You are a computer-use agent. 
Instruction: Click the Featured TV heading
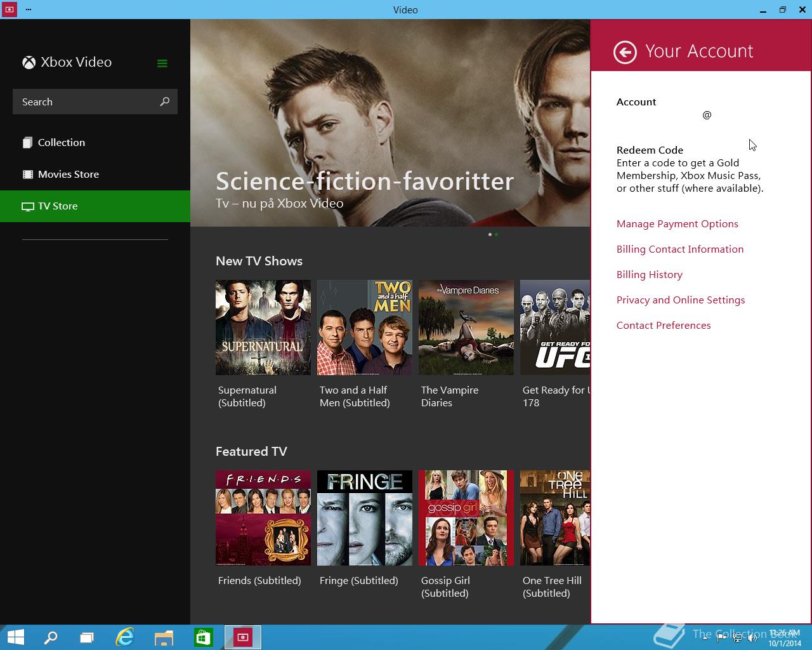coord(251,452)
